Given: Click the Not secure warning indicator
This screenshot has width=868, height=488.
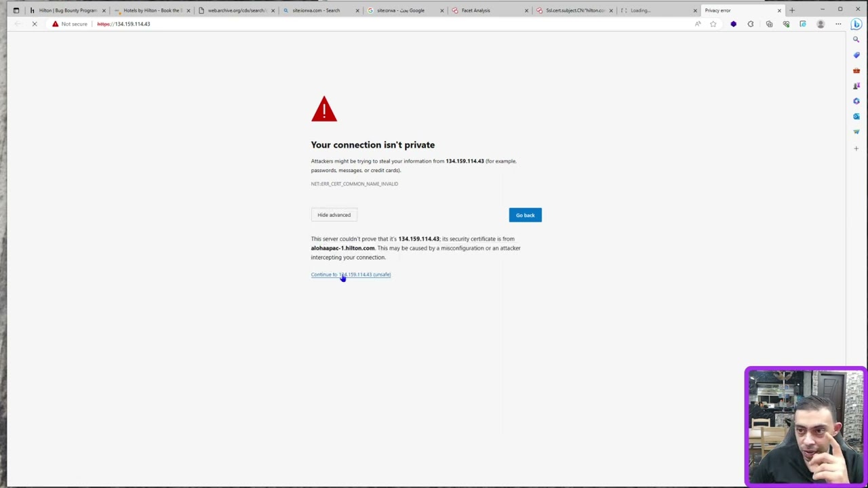Looking at the screenshot, I should point(70,24).
